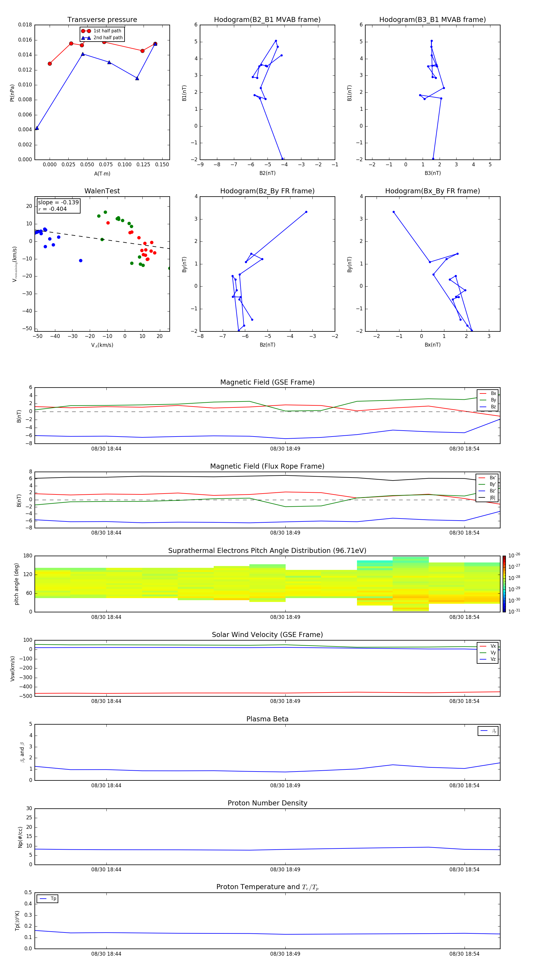Click the 'Bz' entry in GSE legend
The width and height of the screenshot is (535, 980).
488,407
